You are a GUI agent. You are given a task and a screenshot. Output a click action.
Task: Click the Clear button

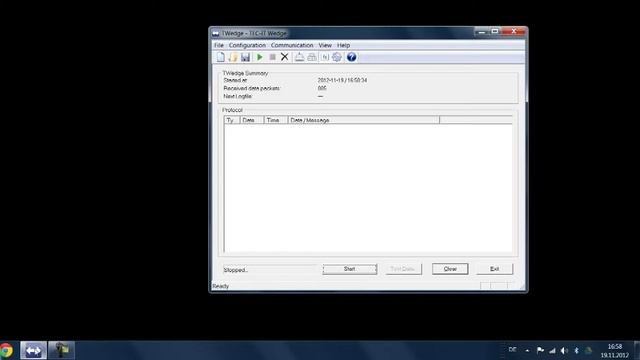pos(450,269)
